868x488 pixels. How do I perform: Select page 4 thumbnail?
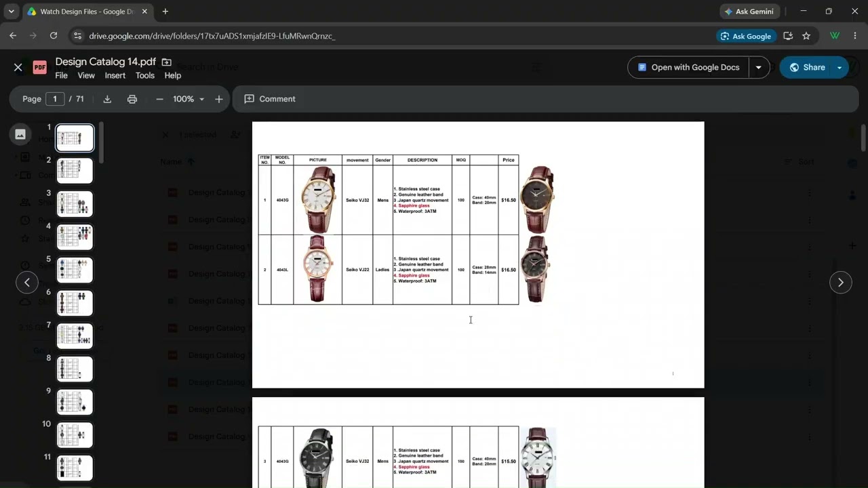[x=75, y=237]
